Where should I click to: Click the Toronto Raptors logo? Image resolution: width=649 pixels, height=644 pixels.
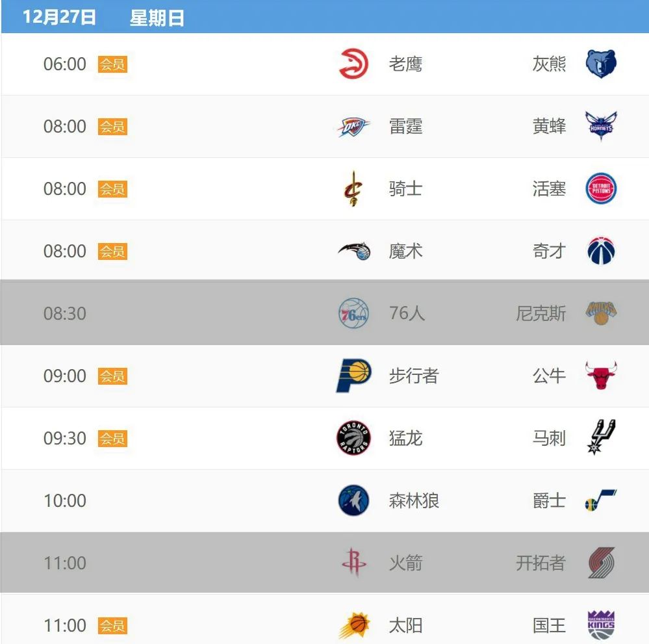click(354, 438)
